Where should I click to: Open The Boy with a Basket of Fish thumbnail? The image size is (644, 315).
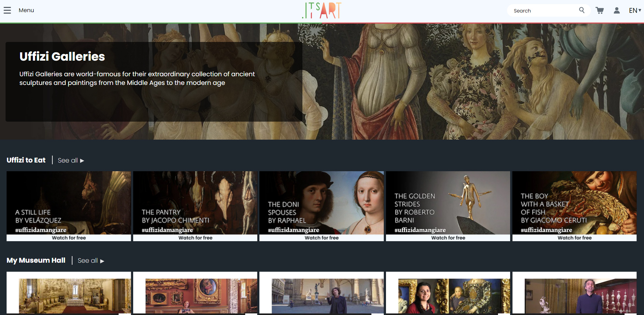(574, 203)
